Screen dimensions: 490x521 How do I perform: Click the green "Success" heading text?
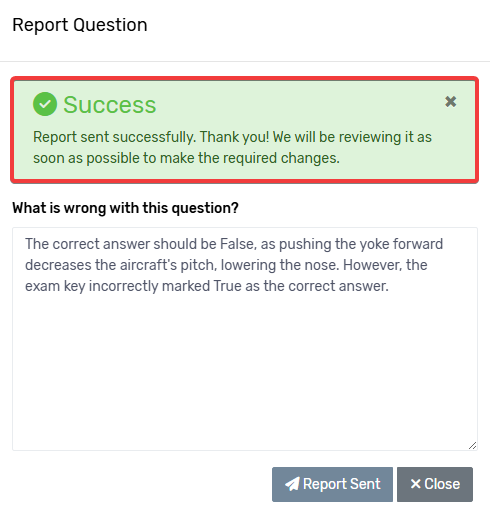point(110,105)
